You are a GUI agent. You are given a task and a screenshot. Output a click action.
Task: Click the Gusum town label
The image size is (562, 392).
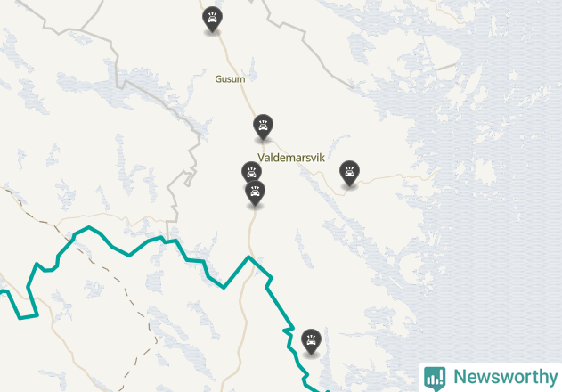(230, 79)
